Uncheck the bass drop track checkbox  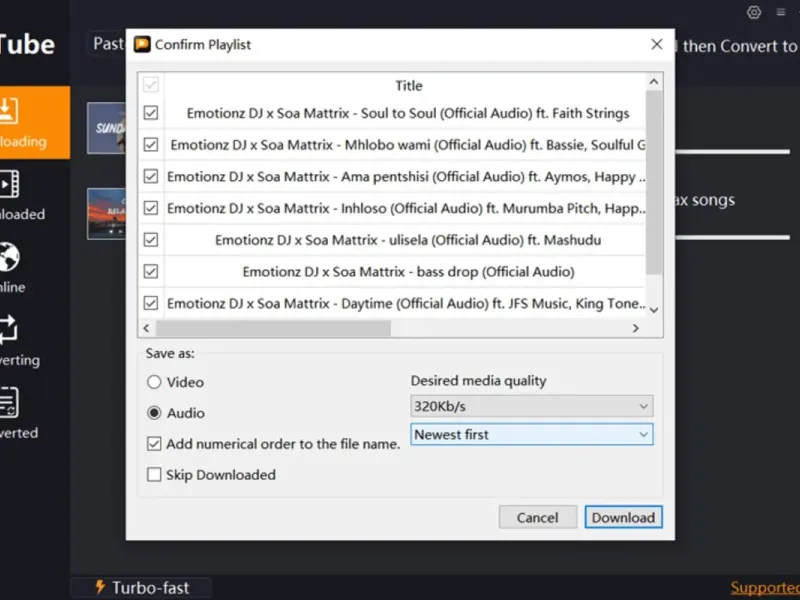coord(151,271)
